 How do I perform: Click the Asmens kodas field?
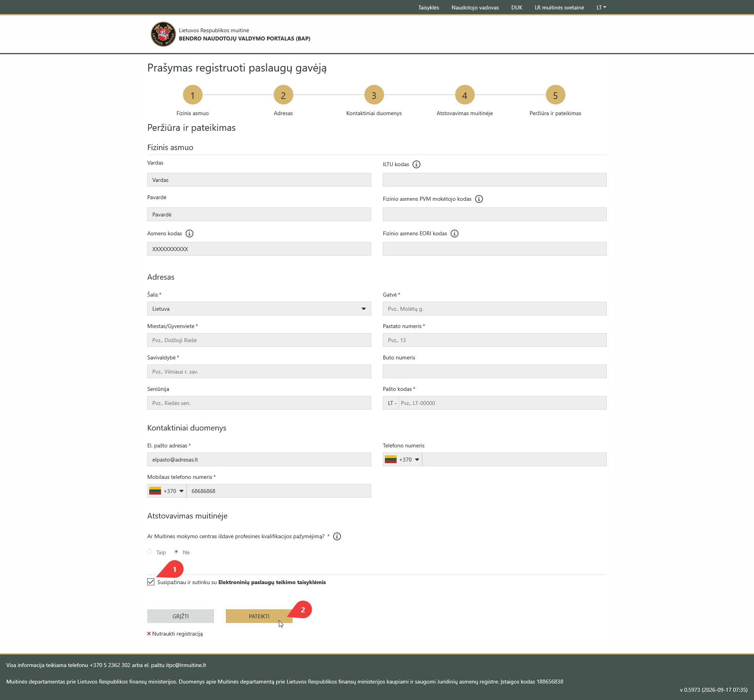pos(259,249)
